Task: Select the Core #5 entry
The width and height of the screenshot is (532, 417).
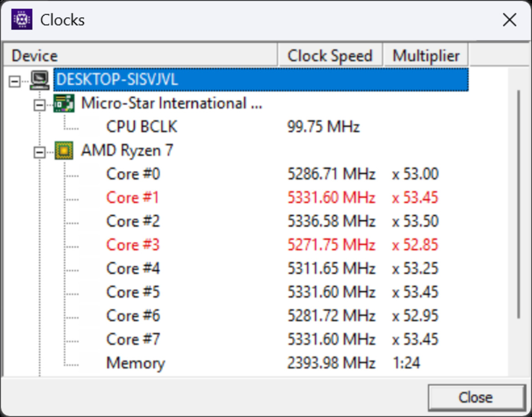Action: coord(133,292)
